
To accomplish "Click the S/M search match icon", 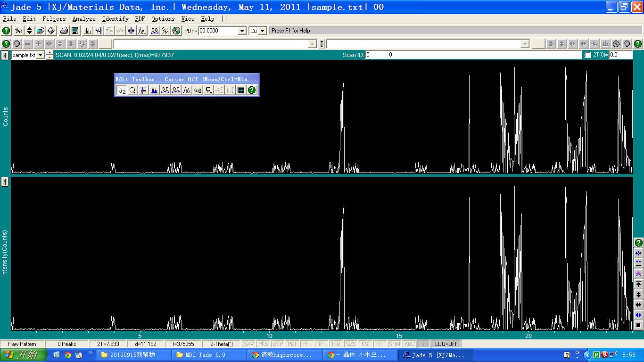I will 165,31.
